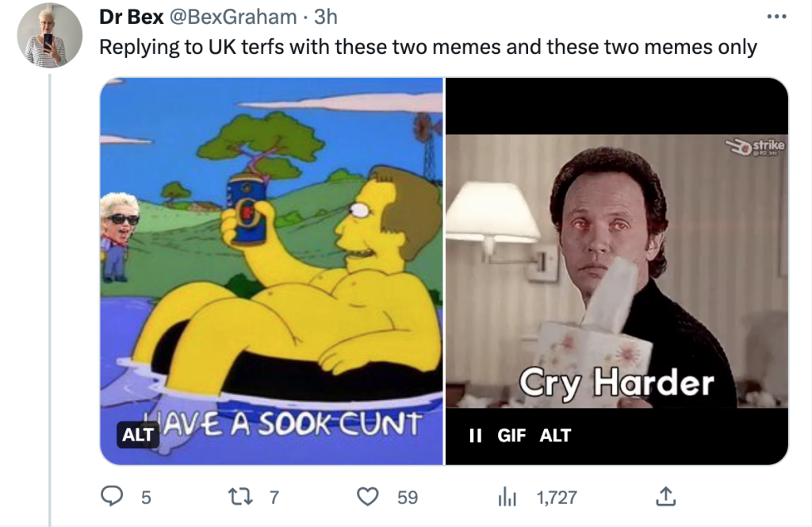Open the reply comment icon
The width and height of the screenshot is (812, 527).
111,496
